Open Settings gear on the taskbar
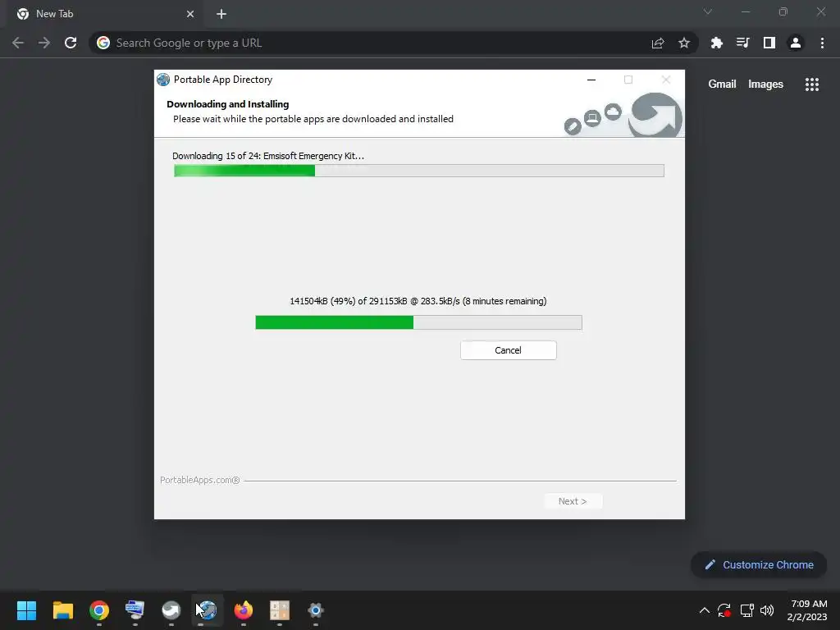Viewport: 840px width, 630px height. (316, 610)
